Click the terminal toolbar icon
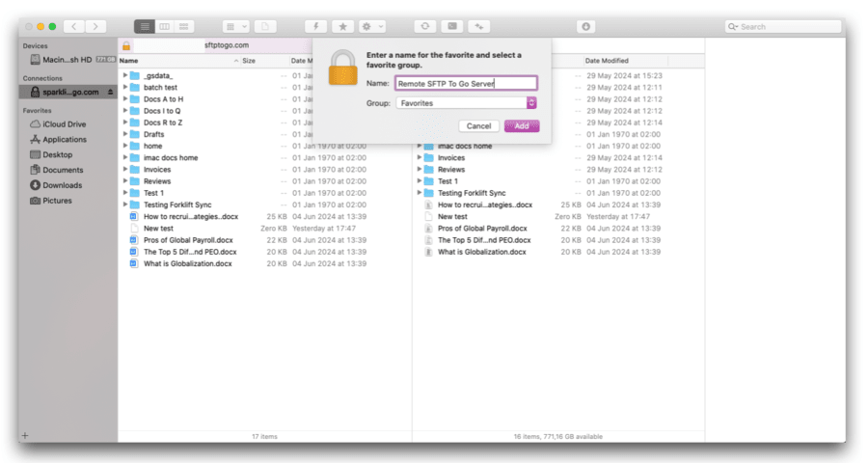The image size is (868, 463). click(452, 26)
